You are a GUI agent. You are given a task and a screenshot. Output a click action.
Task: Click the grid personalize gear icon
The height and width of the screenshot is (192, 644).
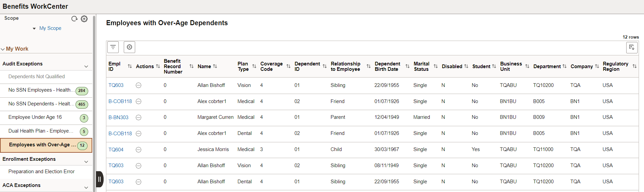[x=129, y=47]
